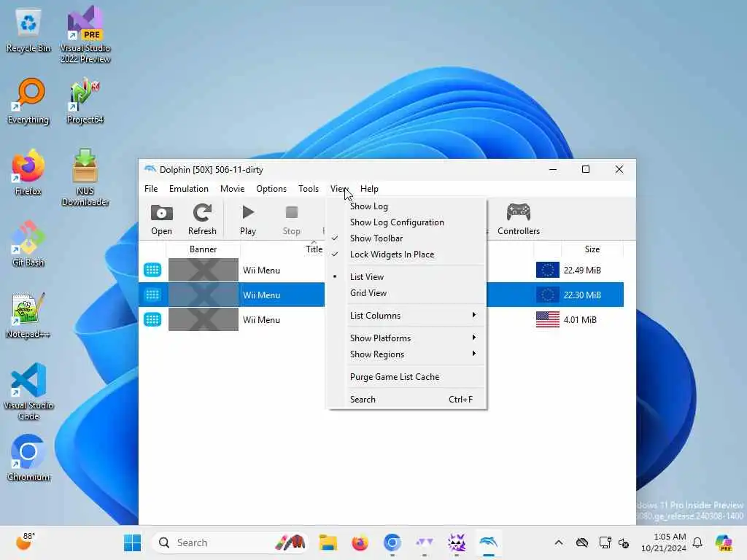
Task: Click the Wii platform icon of the 22.49 MiB row
Action: (x=152, y=270)
